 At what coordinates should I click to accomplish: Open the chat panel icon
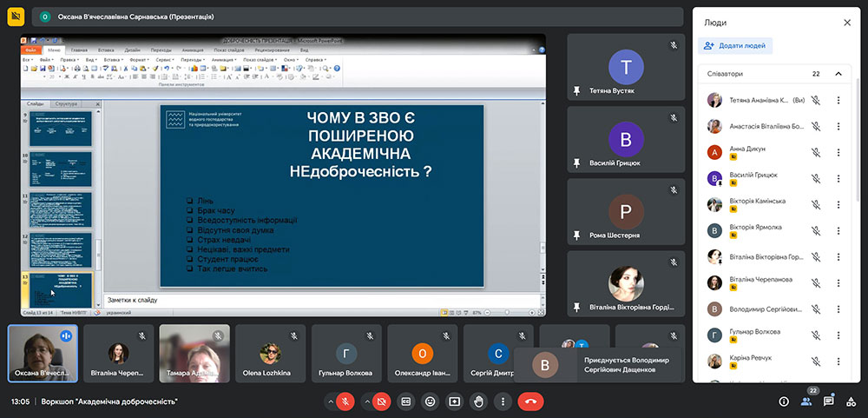pyautogui.click(x=828, y=401)
